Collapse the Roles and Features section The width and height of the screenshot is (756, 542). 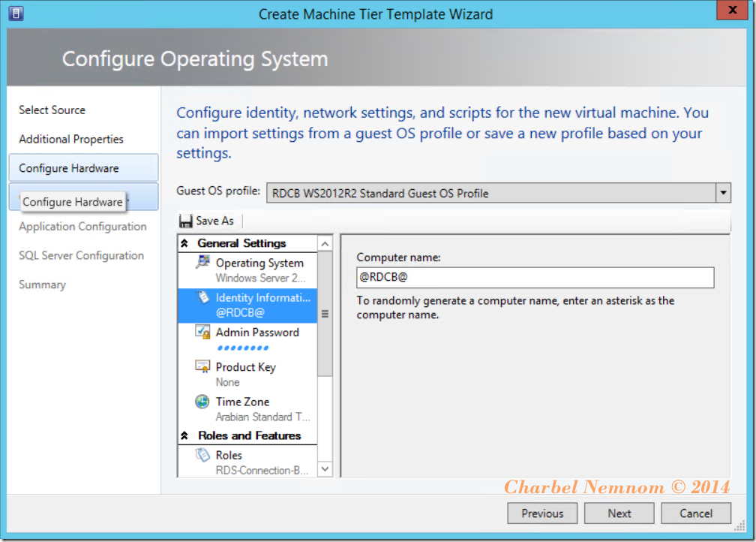(x=184, y=436)
